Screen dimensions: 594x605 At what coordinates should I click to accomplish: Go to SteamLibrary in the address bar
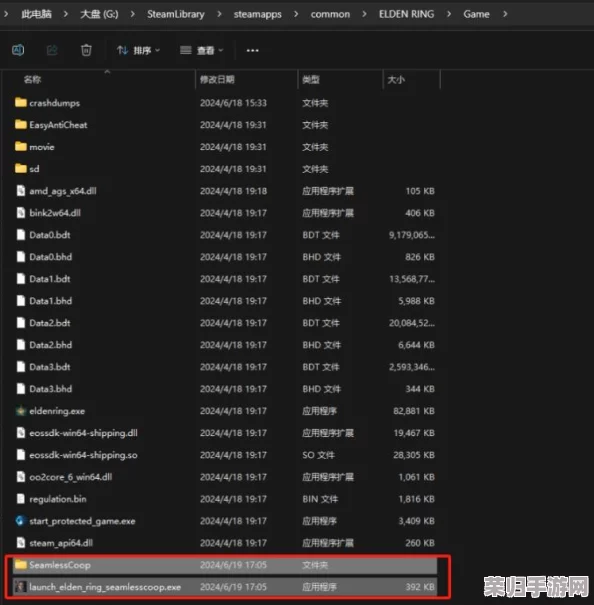176,14
